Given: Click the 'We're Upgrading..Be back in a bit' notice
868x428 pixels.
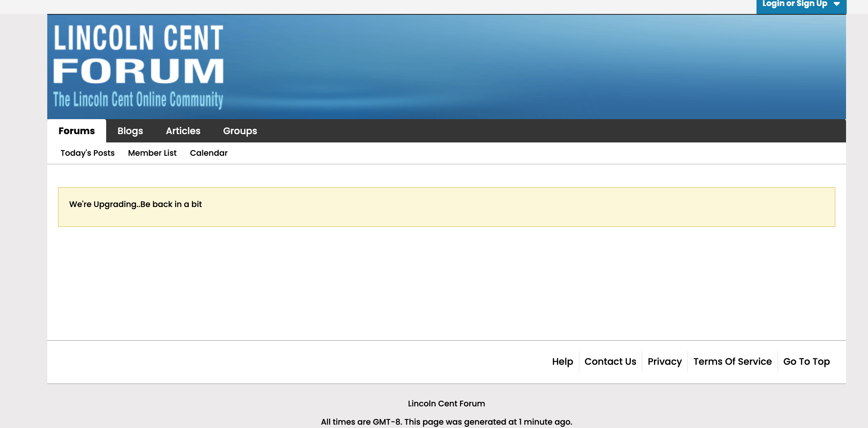Looking at the screenshot, I should point(446,207).
